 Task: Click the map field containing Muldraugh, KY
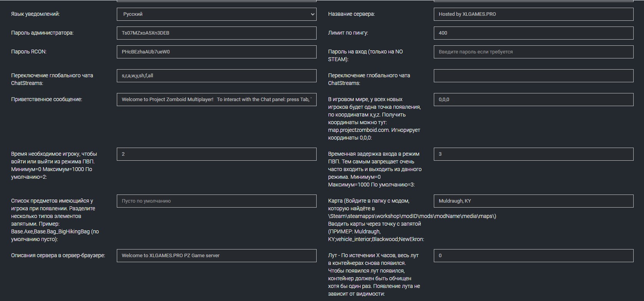click(x=533, y=201)
